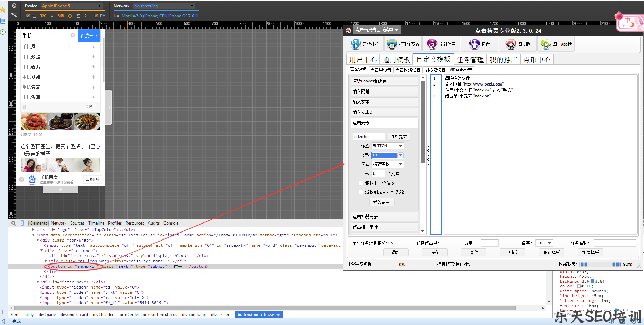
Task: Click the 开始挂机 start icon
Action: tap(355, 44)
